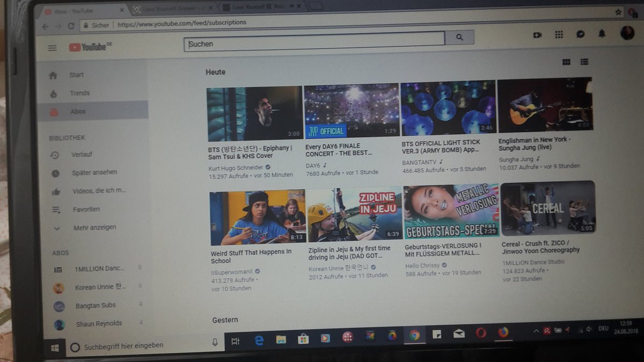Viewport: 644px width, 362px height.
Task: Open Shaun Reynolds subscription in sidebar
Action: pos(98,323)
